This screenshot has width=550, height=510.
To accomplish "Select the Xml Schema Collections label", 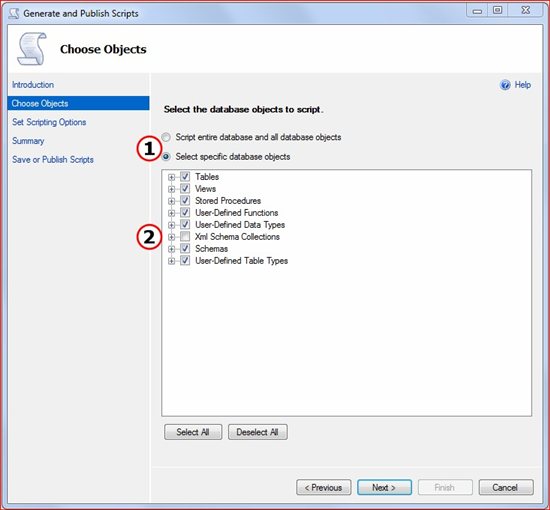I will (237, 237).
